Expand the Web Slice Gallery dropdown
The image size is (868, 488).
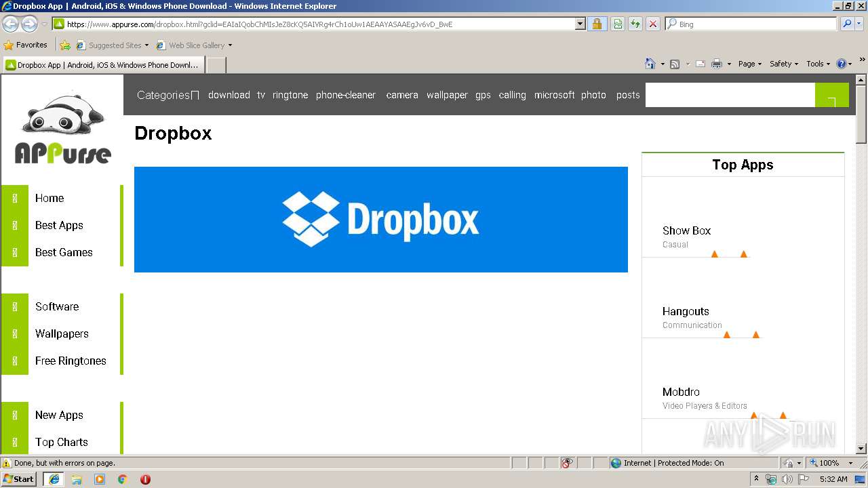(x=230, y=45)
